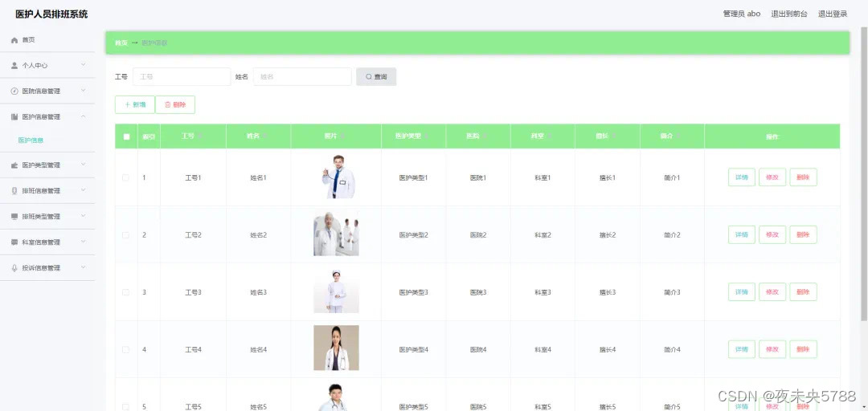Screen dimensions: 868x411
Task: Click the 修改 button for row 姓名1
Action: click(772, 177)
